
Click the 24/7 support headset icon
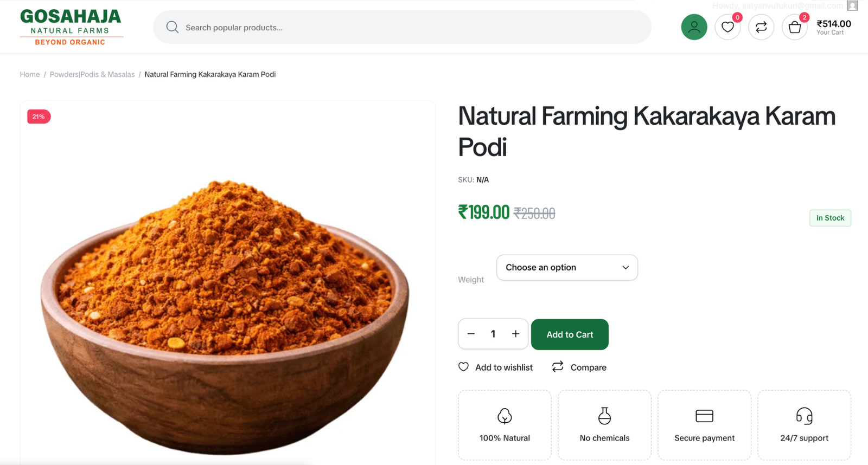tap(804, 416)
